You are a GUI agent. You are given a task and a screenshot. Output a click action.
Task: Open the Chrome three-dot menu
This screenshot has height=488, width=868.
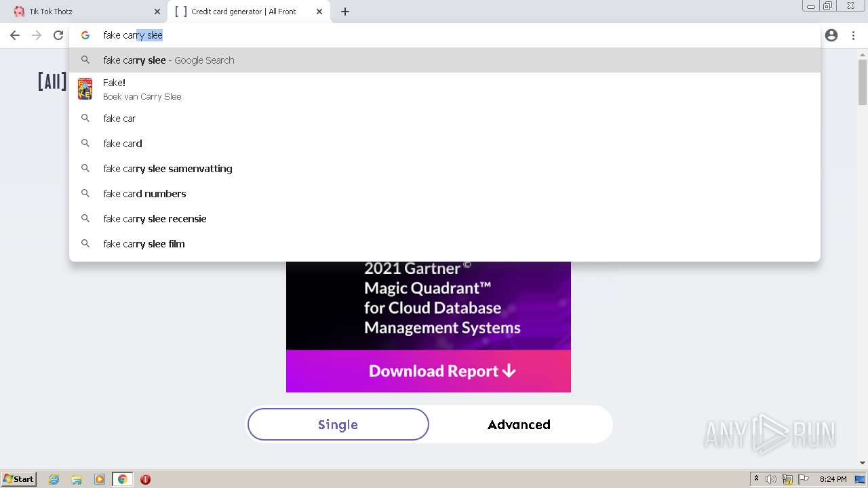(x=853, y=35)
